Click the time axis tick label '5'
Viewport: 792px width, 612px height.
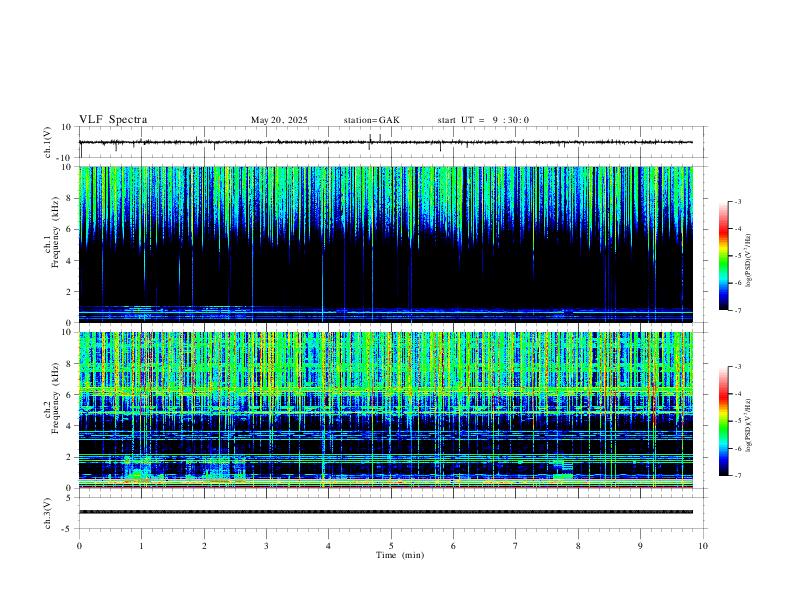[x=391, y=546]
